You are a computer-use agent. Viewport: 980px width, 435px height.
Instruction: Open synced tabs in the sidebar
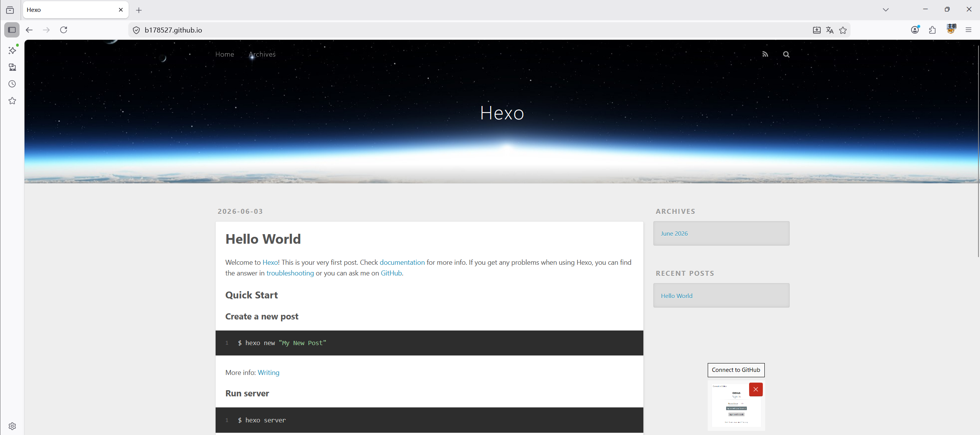point(12,67)
